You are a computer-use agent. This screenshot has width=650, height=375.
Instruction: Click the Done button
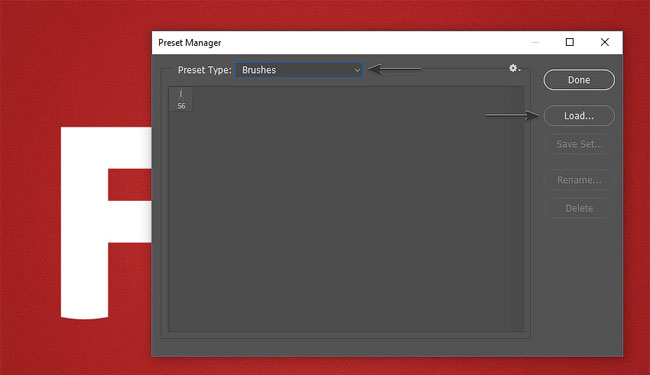(x=579, y=80)
